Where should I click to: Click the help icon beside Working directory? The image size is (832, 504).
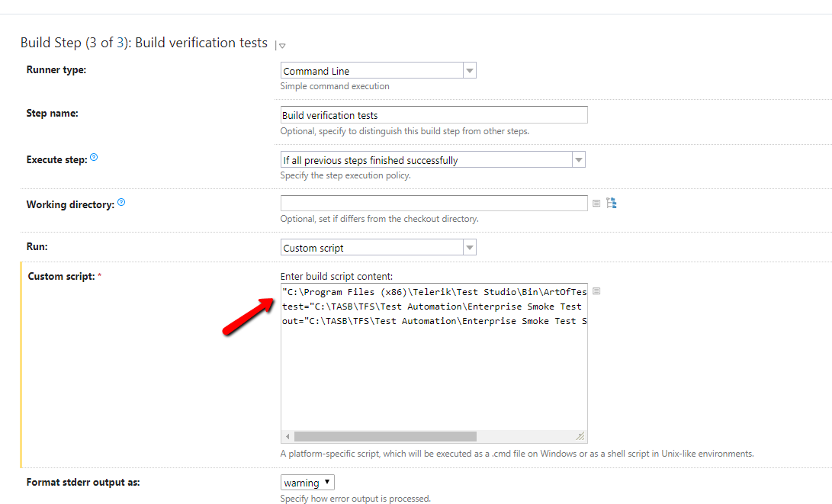tap(121, 203)
